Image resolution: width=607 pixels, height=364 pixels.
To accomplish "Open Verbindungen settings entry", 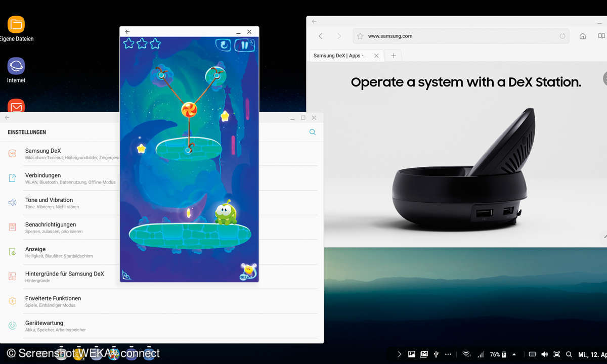I will [x=159, y=178].
